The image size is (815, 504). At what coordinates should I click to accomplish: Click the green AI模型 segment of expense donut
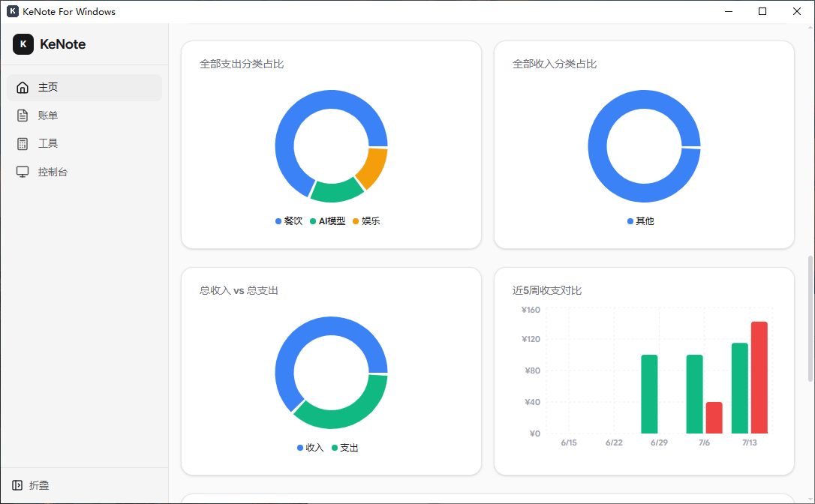[335, 192]
